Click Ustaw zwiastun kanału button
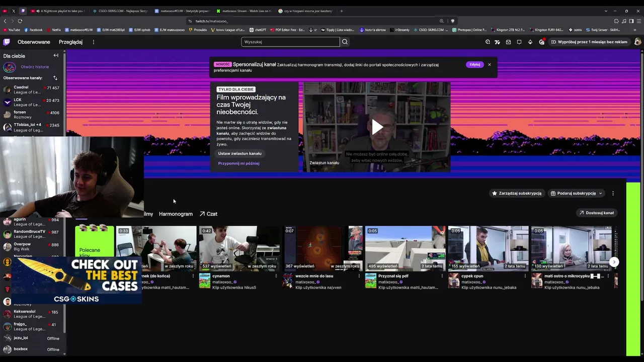Viewport: 644px width, 362px height. click(x=239, y=153)
